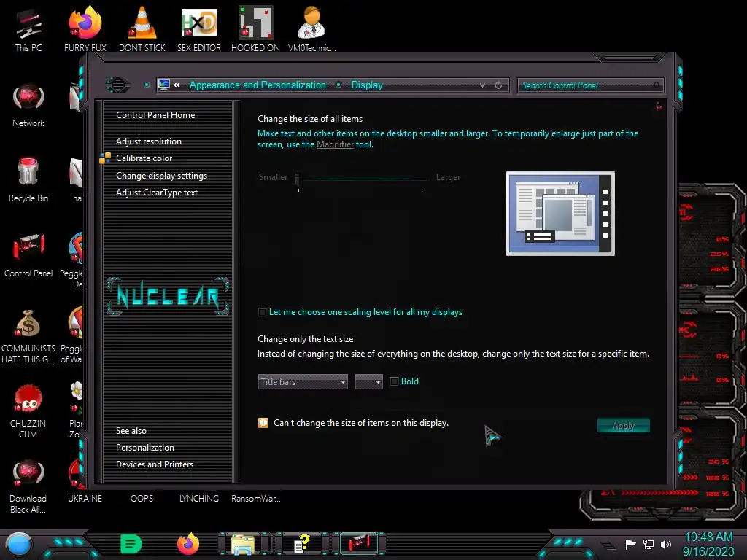Open the green notes app in the taskbar

click(131, 544)
